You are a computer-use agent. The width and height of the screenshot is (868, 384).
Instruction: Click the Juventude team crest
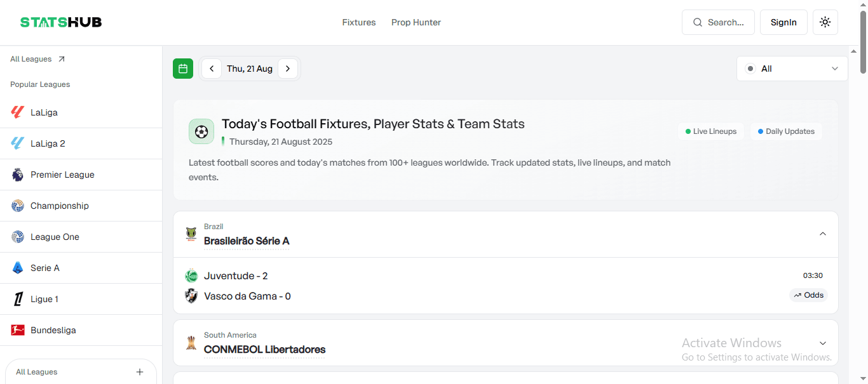tap(191, 276)
